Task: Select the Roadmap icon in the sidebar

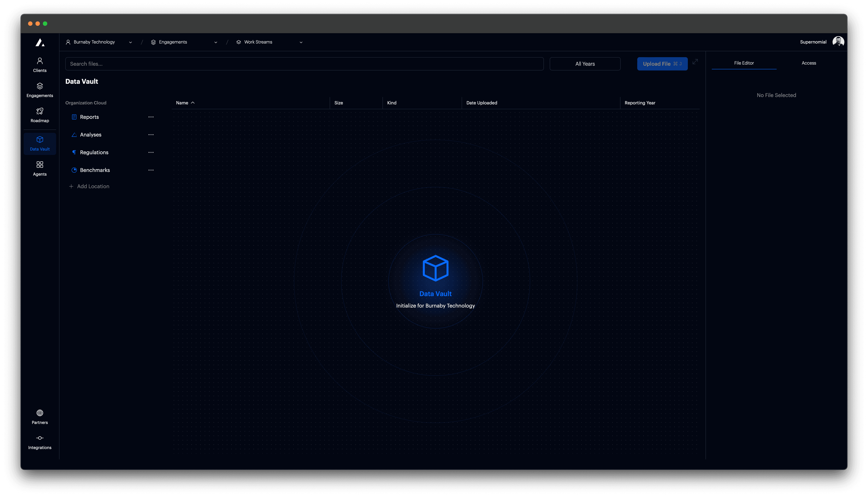Action: pyautogui.click(x=40, y=115)
